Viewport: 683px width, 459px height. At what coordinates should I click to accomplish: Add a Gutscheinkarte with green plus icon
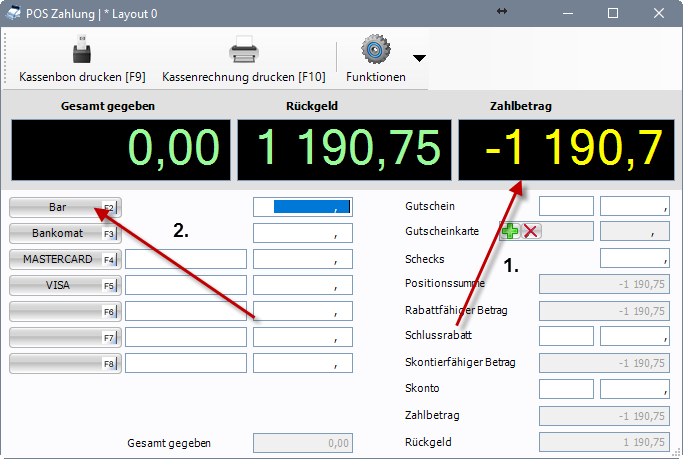coord(510,232)
